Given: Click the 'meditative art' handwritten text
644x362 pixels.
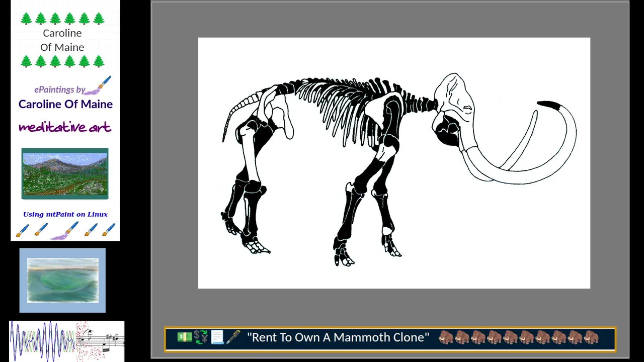Looking at the screenshot, I should click(65, 127).
